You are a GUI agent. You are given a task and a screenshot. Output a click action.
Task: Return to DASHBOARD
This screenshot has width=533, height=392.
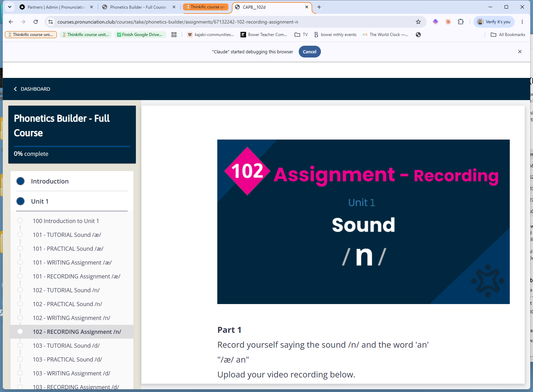pyautogui.click(x=32, y=89)
